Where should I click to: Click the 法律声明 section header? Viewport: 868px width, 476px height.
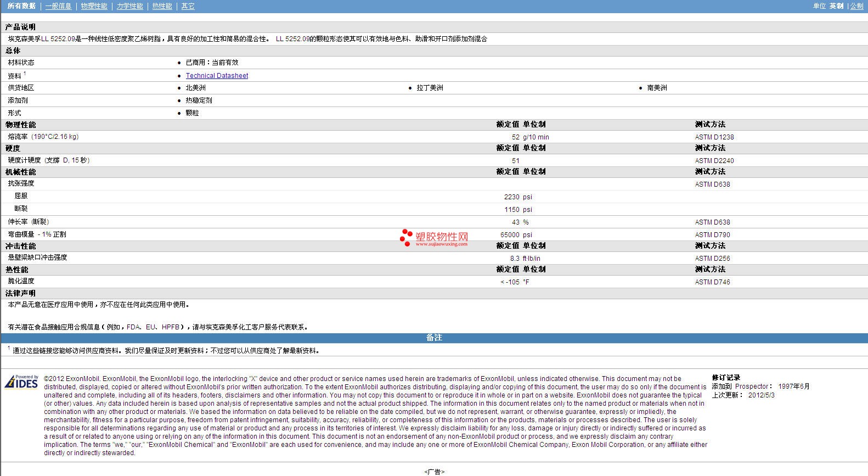point(20,293)
